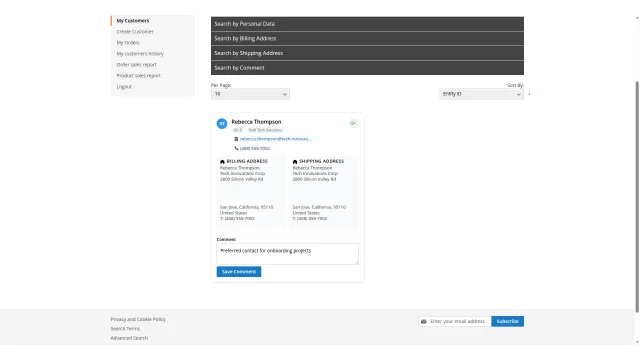Open the Per Page dropdown
Image resolution: width=640 pixels, height=360 pixels.
[250, 94]
